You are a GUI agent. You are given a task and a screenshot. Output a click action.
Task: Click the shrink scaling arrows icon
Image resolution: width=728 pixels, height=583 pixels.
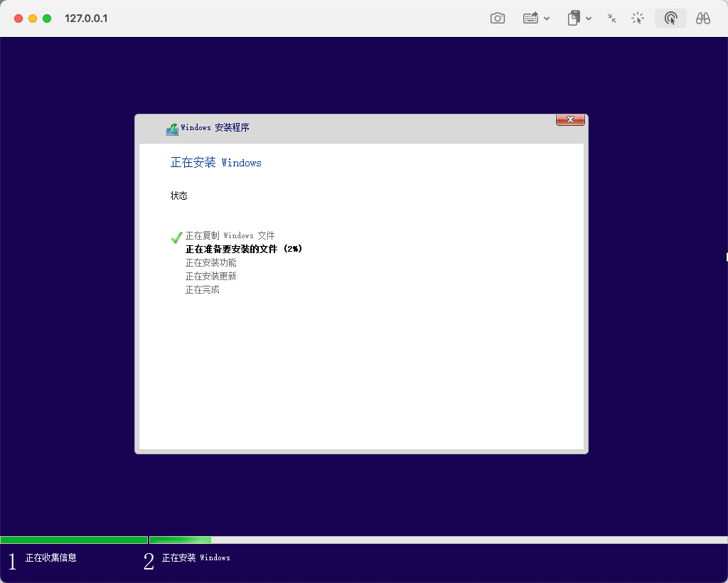(x=611, y=18)
